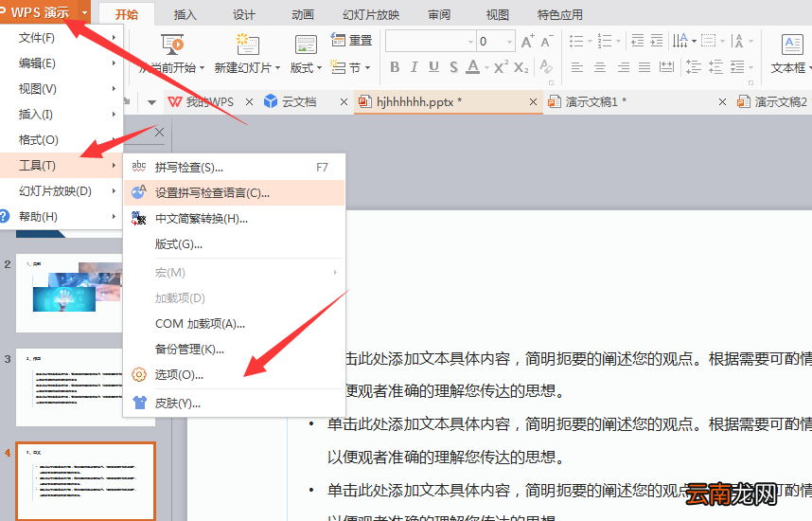Click the distributed alignment icon

pyautogui.click(x=666, y=67)
